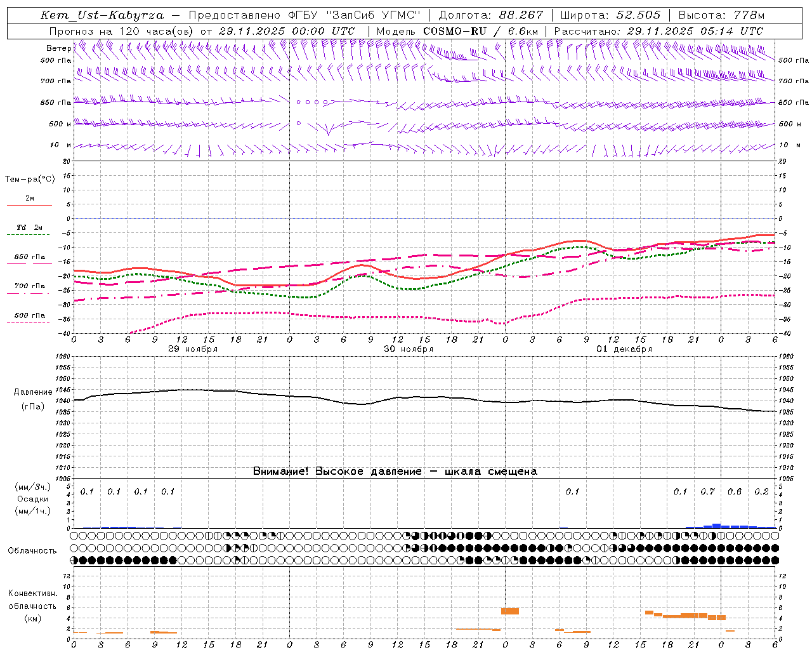Click the 0.6 precipitation amount value
This screenshot has height=650, width=812.
(x=735, y=492)
